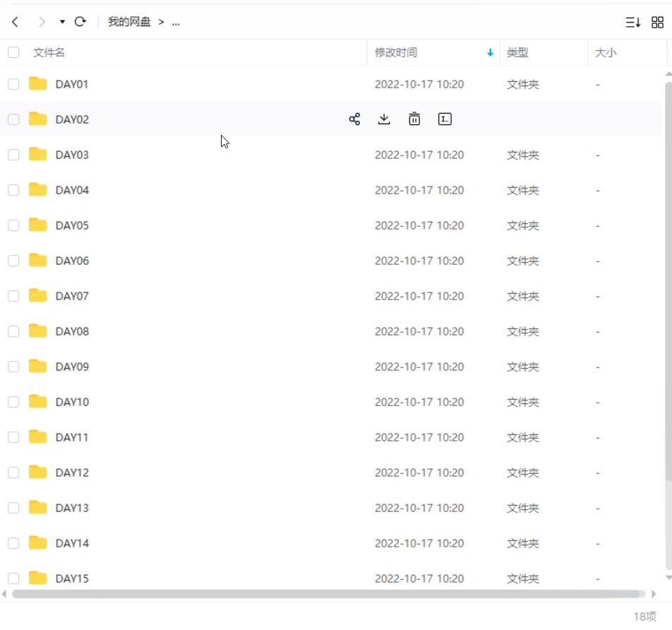Select the DAY09 folder icon

pos(37,366)
